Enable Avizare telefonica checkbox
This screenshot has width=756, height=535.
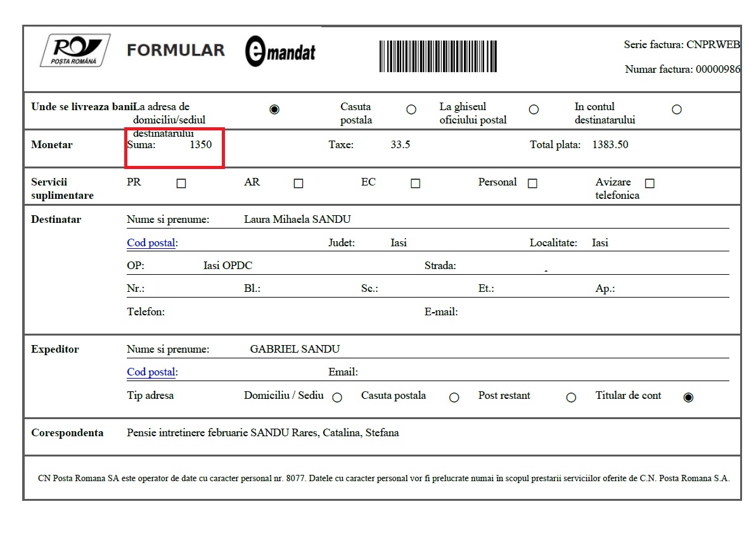point(650,184)
